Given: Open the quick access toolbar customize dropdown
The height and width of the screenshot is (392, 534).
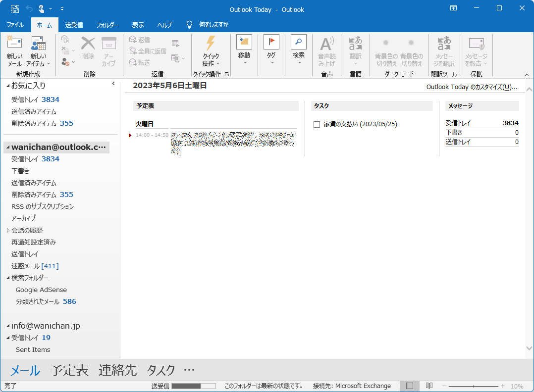Looking at the screenshot, I should 62,9.
